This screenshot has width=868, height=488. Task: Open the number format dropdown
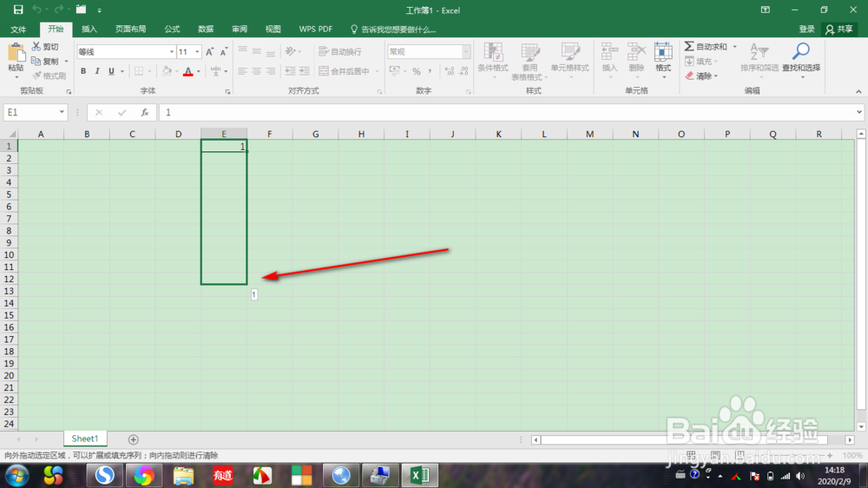tap(465, 51)
